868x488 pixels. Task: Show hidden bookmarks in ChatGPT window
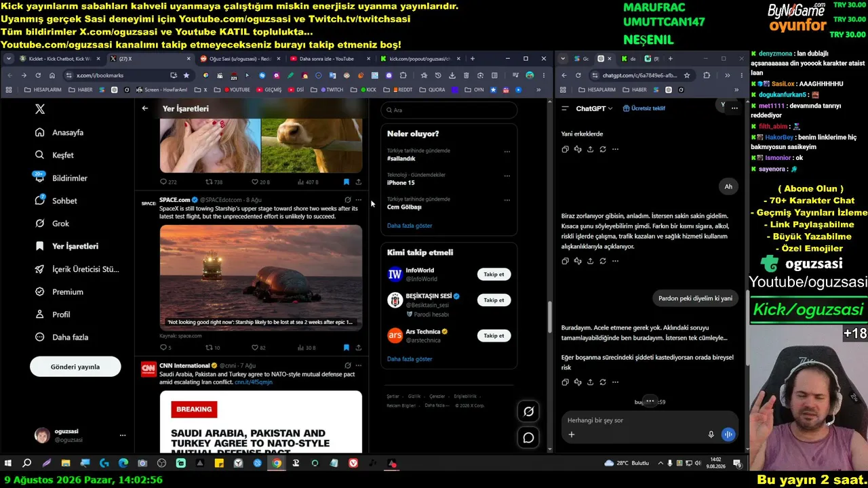(736, 89)
